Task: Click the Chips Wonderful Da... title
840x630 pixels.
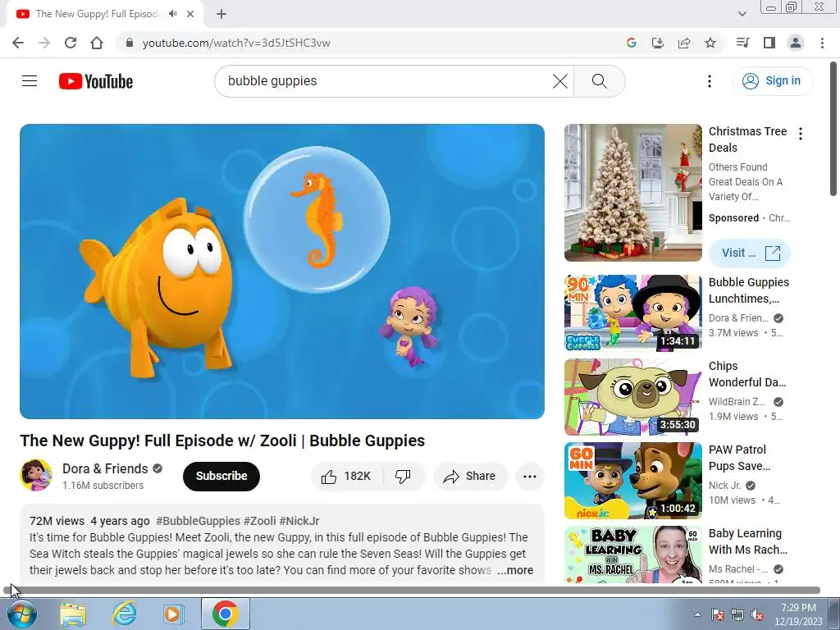Action: pos(747,374)
